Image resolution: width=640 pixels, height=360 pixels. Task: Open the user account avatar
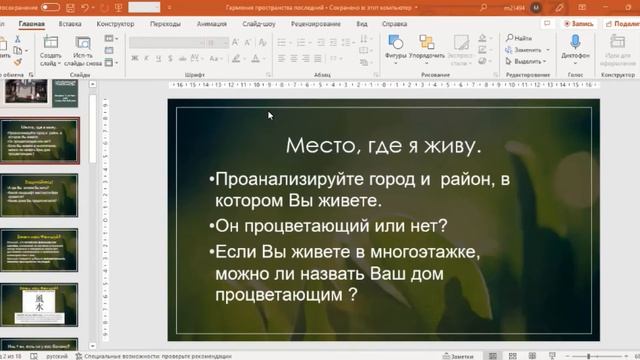536,7
